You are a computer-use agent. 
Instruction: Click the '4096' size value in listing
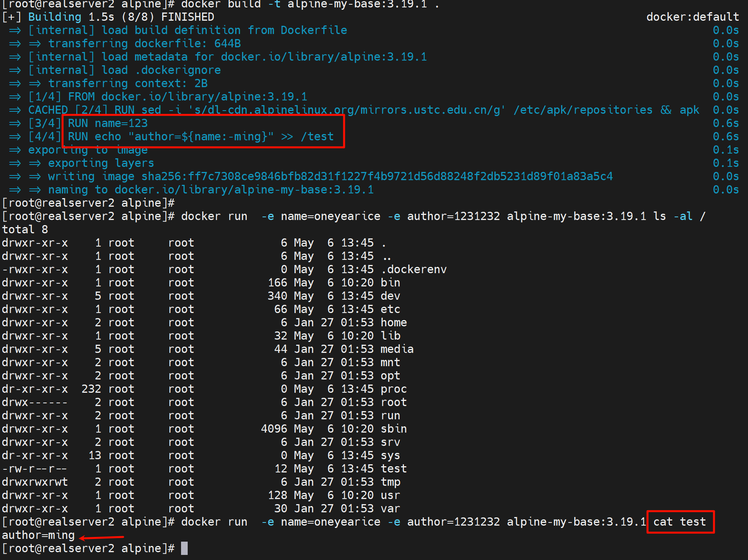[274, 429]
